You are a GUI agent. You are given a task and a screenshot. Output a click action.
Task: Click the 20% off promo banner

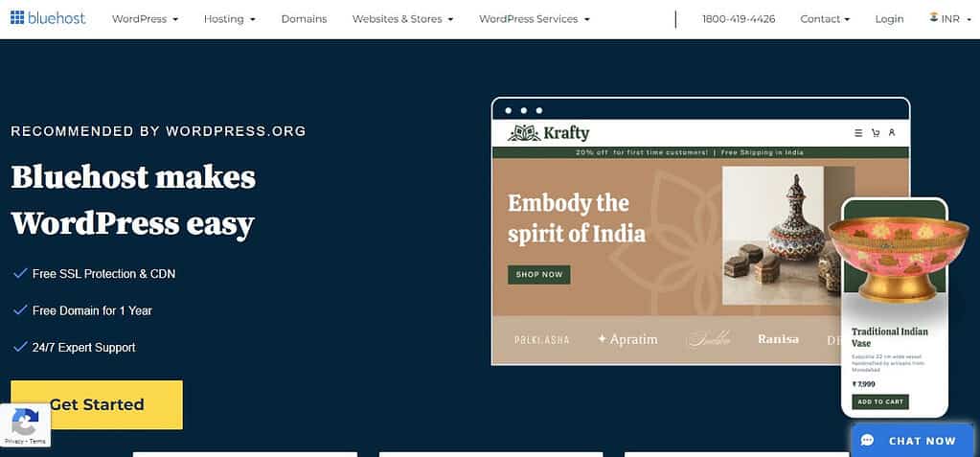[700, 152]
